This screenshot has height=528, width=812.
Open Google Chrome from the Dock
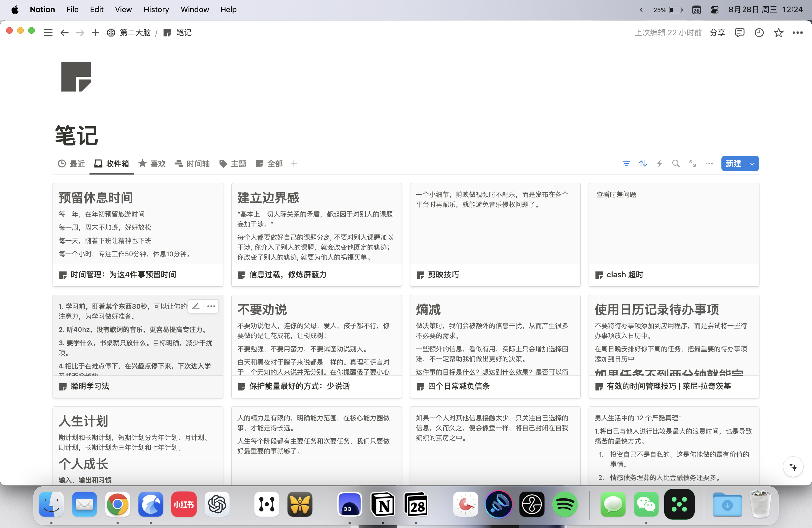pos(117,505)
